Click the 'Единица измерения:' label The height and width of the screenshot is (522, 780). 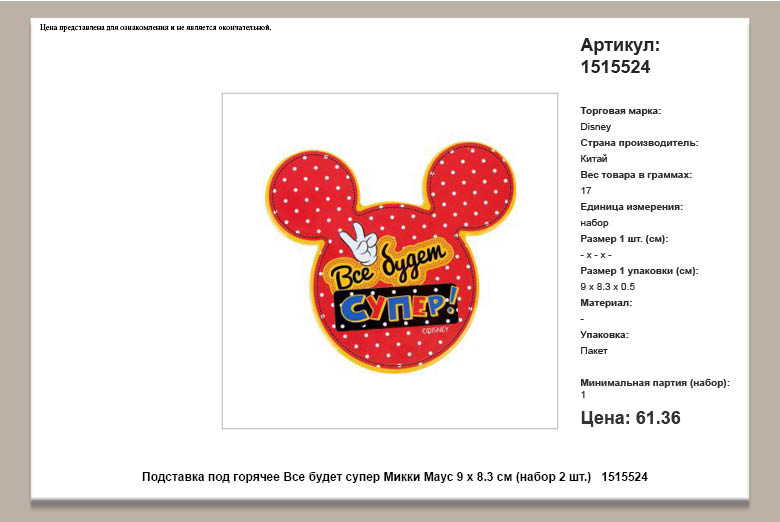631,207
